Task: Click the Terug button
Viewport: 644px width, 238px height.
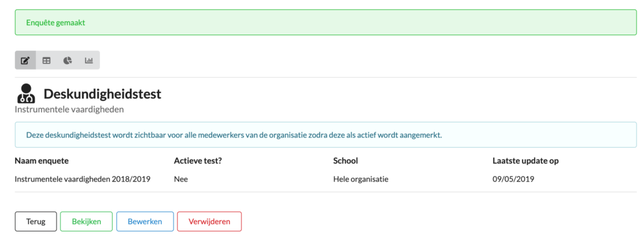Action: pos(36,222)
